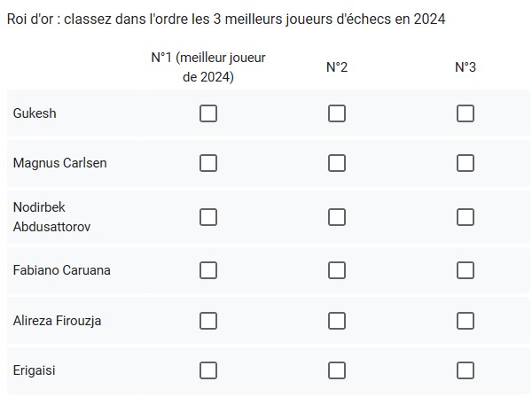The image size is (532, 397).
Task: Click the N°2 column header
Action: pos(337,67)
